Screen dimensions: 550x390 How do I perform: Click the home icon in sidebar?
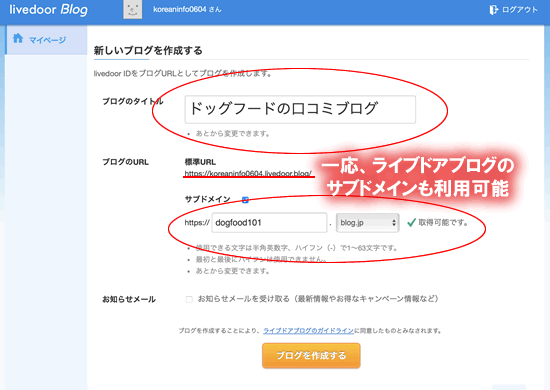coord(18,38)
